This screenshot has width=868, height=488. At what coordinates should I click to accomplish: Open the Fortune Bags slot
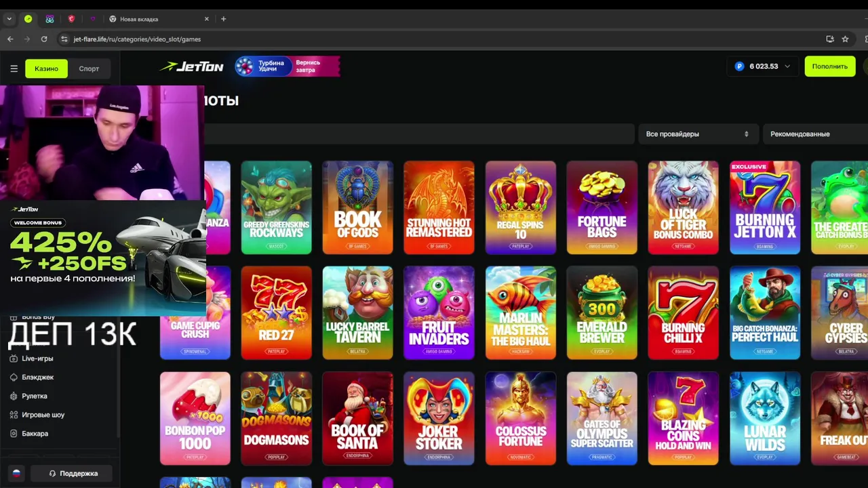click(601, 207)
